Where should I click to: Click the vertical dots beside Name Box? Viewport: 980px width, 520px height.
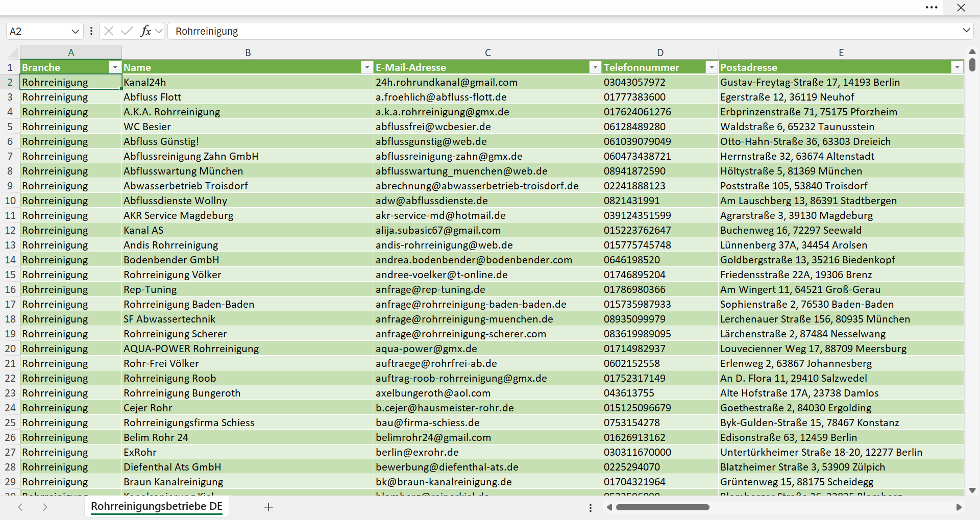[91, 31]
